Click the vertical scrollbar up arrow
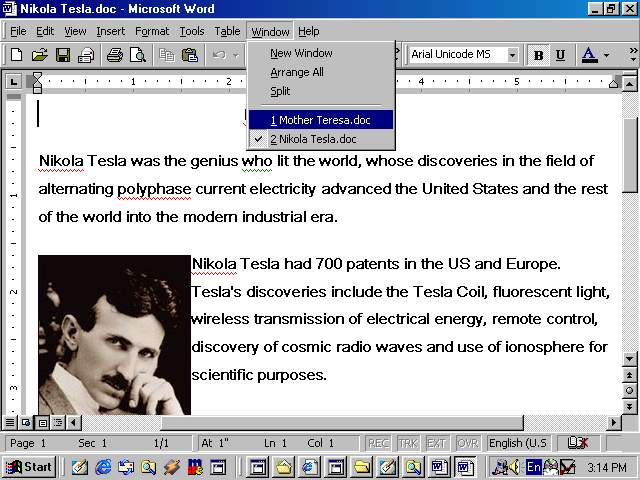Viewport: 640px width, 480px height. point(629,84)
